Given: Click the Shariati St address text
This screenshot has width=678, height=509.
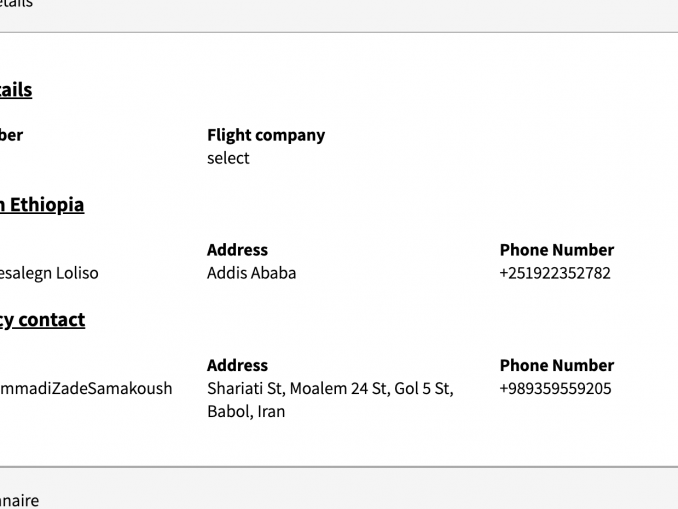Looking at the screenshot, I should 330,388.
